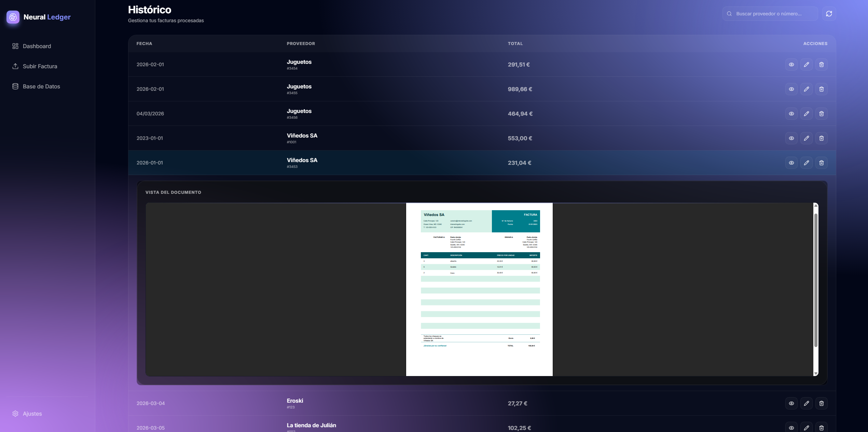Edit the Juguetos invoice #3454
Viewport: 868px width, 432px height.
coord(807,64)
